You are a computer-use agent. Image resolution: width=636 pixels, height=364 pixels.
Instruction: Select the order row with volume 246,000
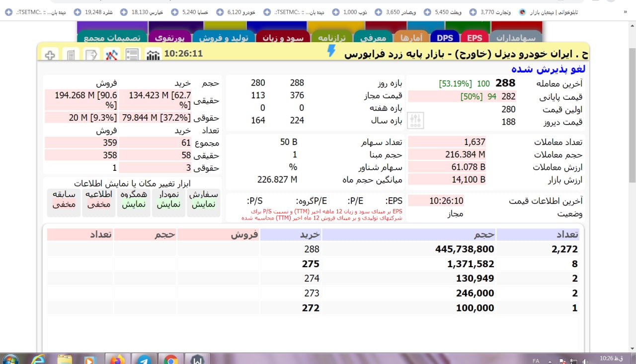point(314,293)
